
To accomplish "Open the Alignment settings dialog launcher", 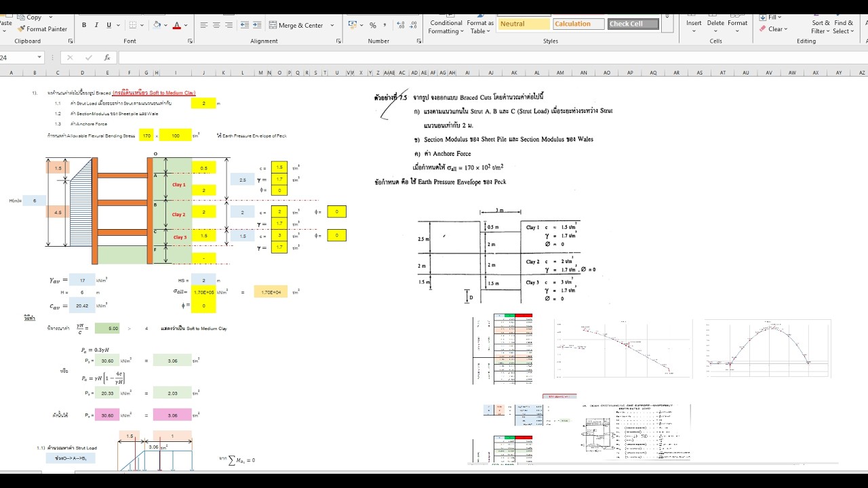I will (339, 41).
